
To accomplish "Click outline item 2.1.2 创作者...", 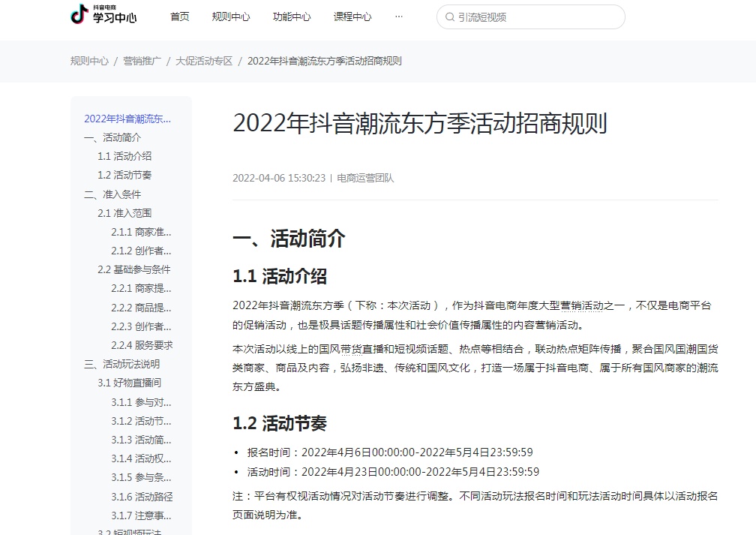I will pos(141,251).
